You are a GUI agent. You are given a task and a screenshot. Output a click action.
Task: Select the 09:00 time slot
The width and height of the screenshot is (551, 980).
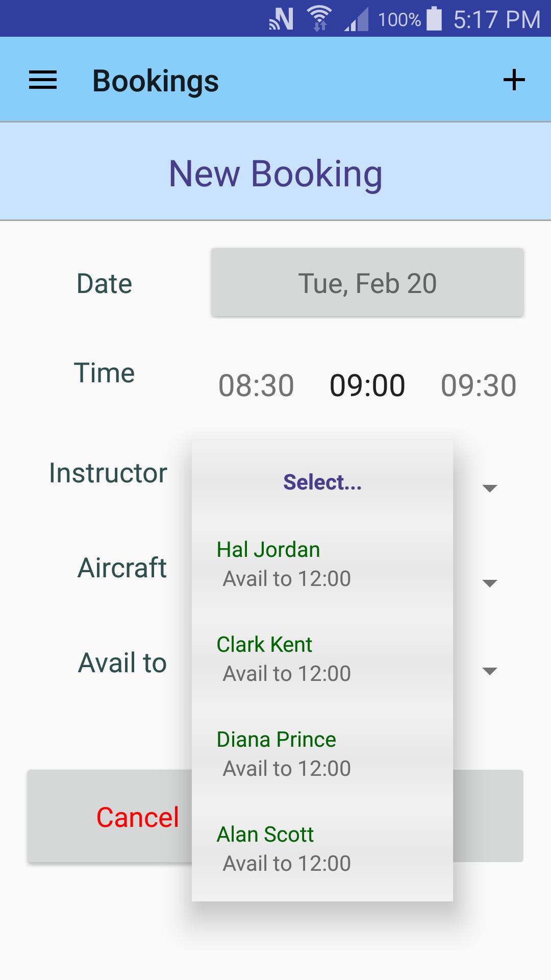[367, 385]
